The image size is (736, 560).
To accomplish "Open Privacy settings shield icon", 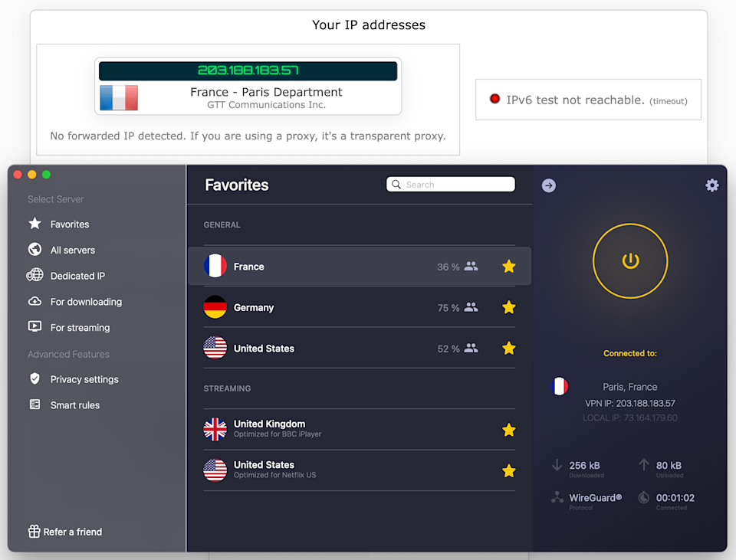I will pos(34,379).
